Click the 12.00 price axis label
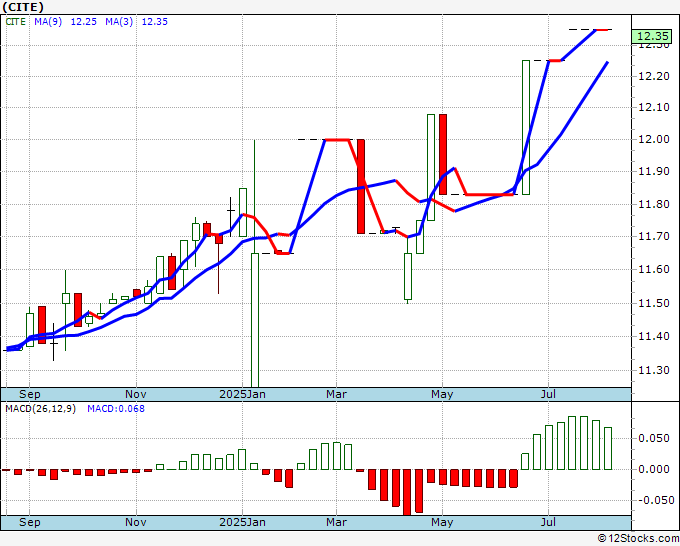 pos(654,139)
